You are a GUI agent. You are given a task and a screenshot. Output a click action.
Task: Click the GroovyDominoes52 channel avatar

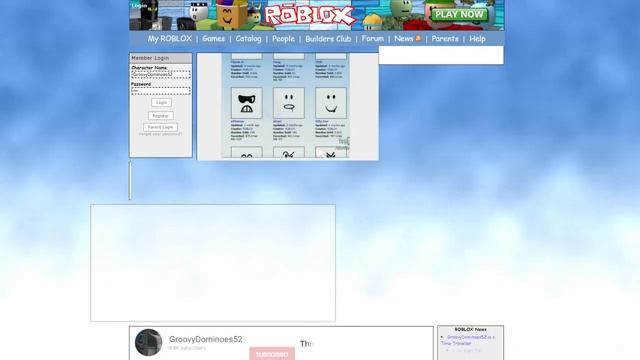coord(149,342)
